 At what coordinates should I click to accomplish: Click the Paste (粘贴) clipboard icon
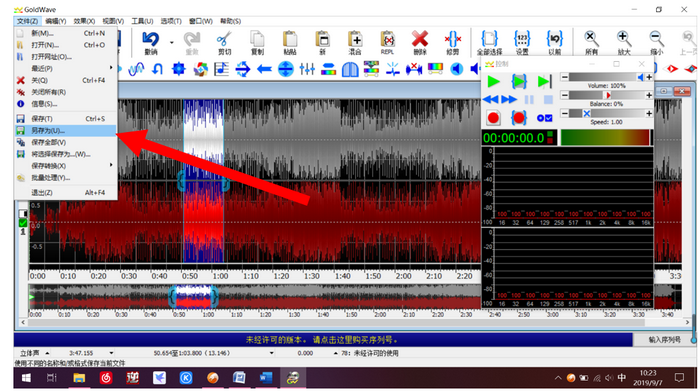[290, 39]
